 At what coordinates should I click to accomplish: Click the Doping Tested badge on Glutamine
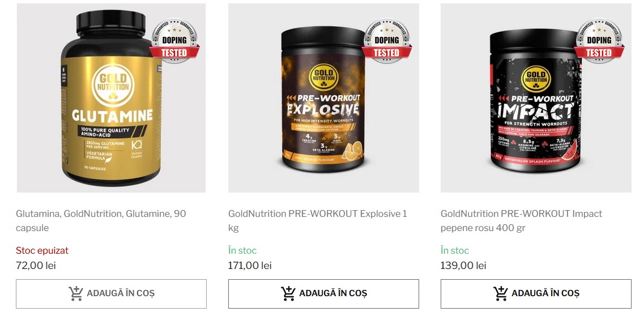(174, 41)
